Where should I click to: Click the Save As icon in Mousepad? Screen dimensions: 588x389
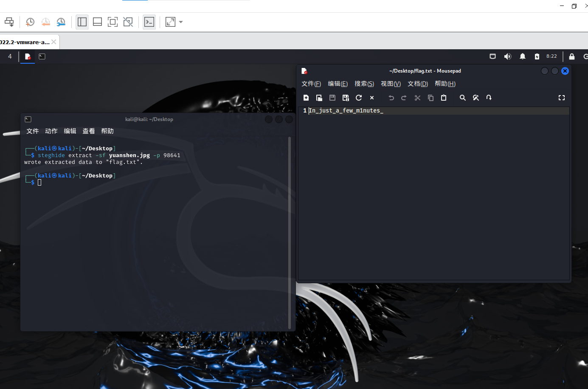(346, 98)
